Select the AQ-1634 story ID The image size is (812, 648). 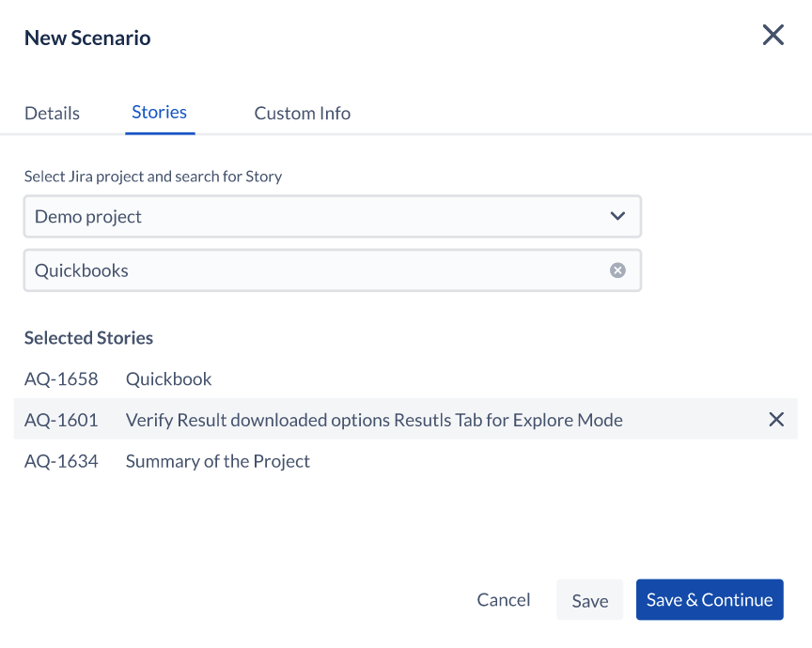pyautogui.click(x=61, y=460)
